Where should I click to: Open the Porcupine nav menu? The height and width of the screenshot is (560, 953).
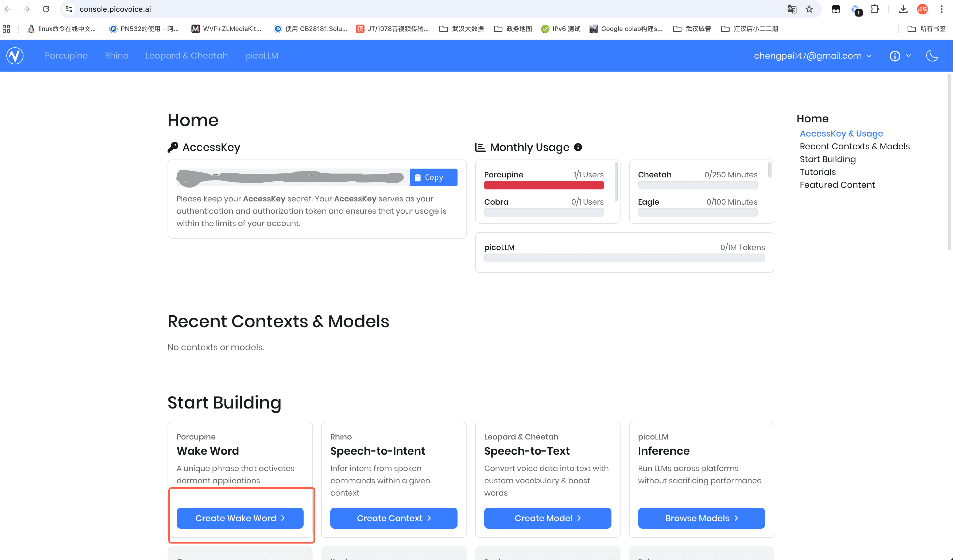[x=66, y=56]
